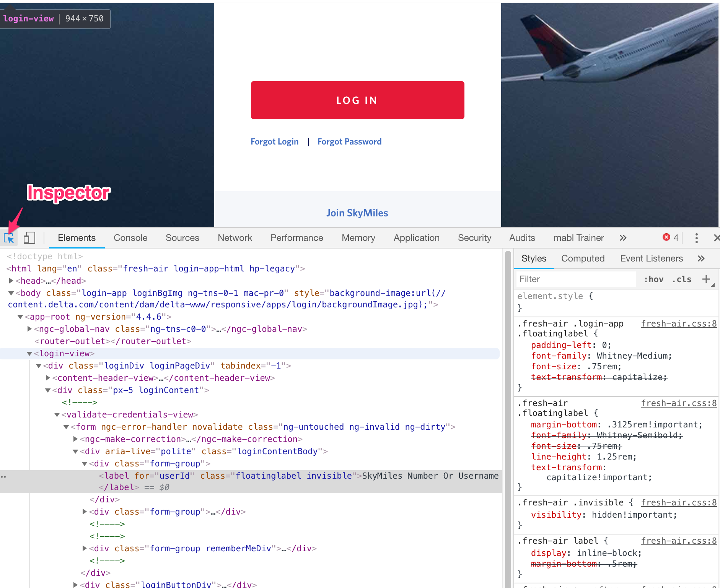Edit the padding-left value 0

(x=604, y=345)
